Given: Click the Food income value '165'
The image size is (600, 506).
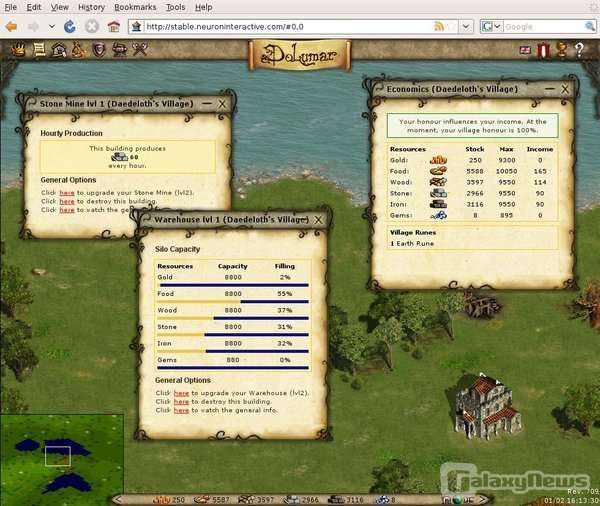Looking at the screenshot, I should coord(540,171).
